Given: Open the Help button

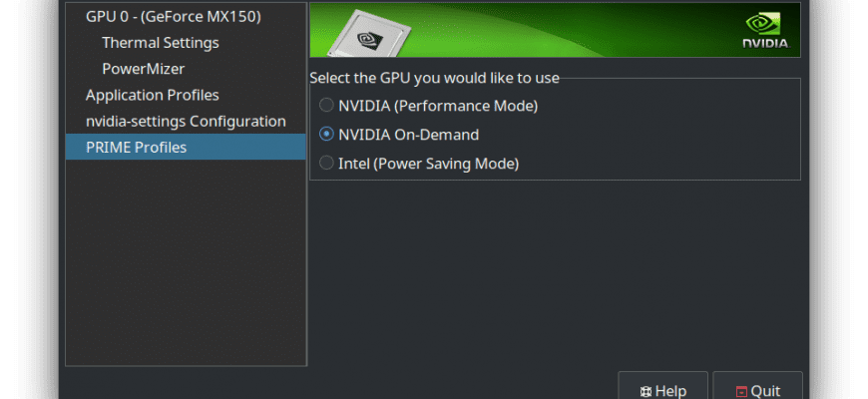Looking at the screenshot, I should click(x=662, y=386).
